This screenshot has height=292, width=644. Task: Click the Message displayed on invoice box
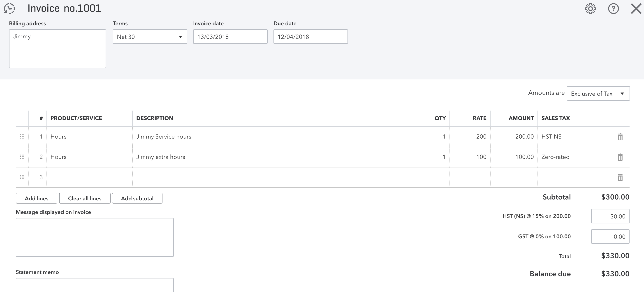pos(95,237)
